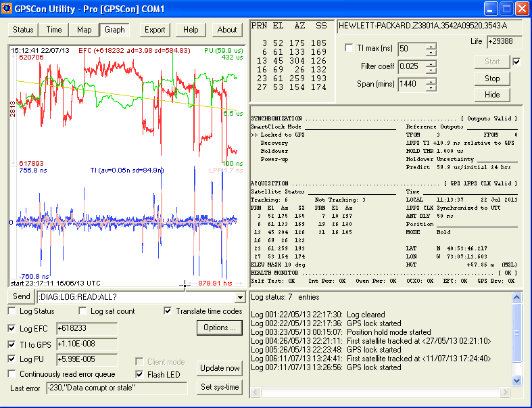The image size is (532, 408).
Task: Enable Continuously read error queue
Action: (x=11, y=374)
